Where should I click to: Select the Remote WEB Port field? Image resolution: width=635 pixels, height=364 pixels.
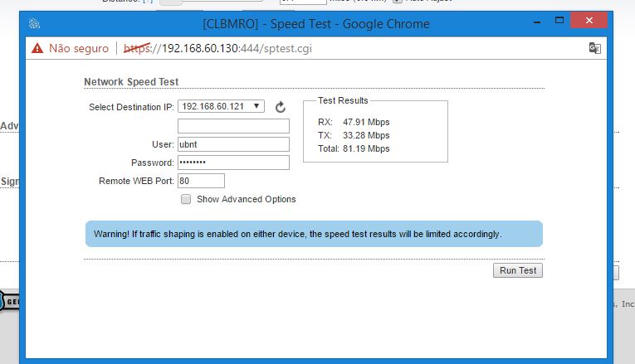click(x=201, y=181)
